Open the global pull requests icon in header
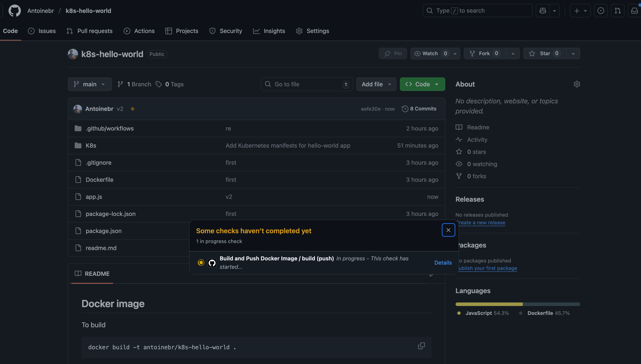Image resolution: width=641 pixels, height=364 pixels. pyautogui.click(x=618, y=11)
